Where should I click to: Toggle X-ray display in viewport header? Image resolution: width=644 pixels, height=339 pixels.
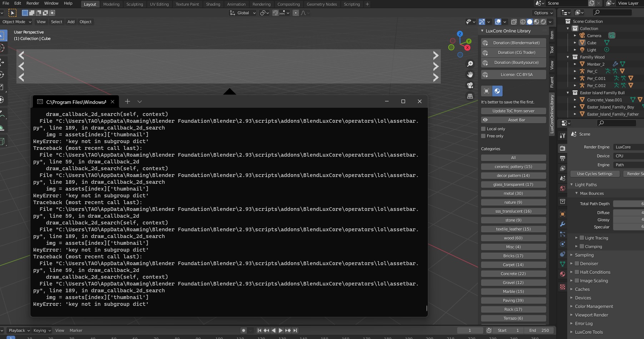[x=514, y=22]
